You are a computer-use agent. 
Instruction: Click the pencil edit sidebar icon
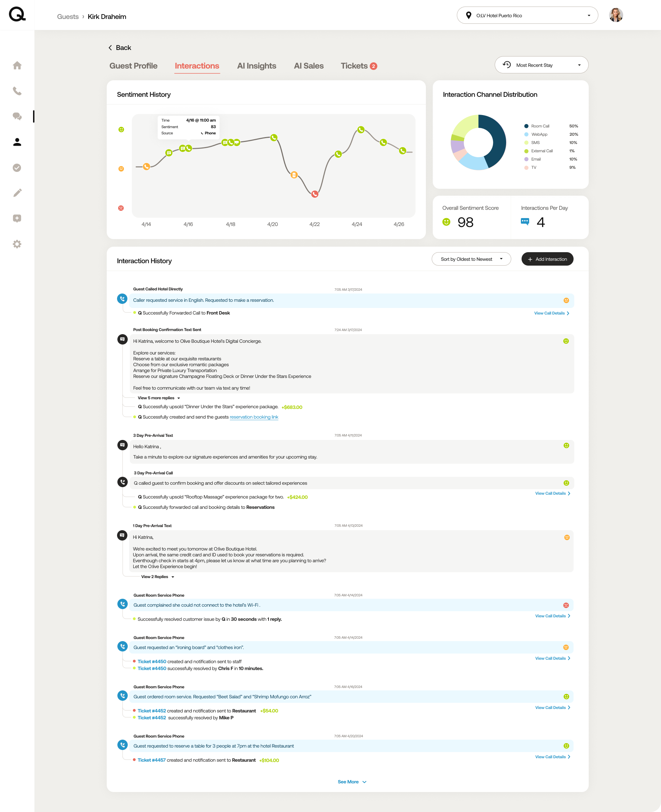click(17, 193)
